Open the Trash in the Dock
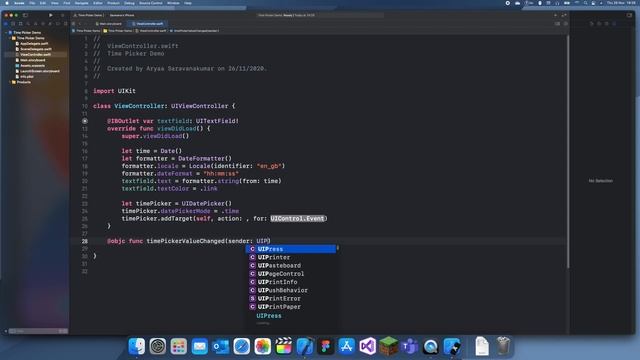 (503, 346)
